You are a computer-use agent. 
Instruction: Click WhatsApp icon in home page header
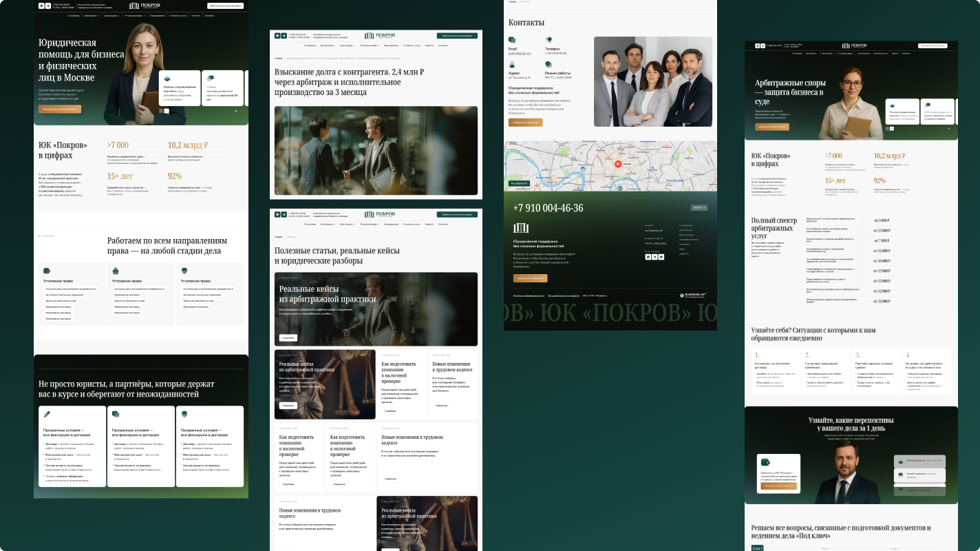pos(41,6)
